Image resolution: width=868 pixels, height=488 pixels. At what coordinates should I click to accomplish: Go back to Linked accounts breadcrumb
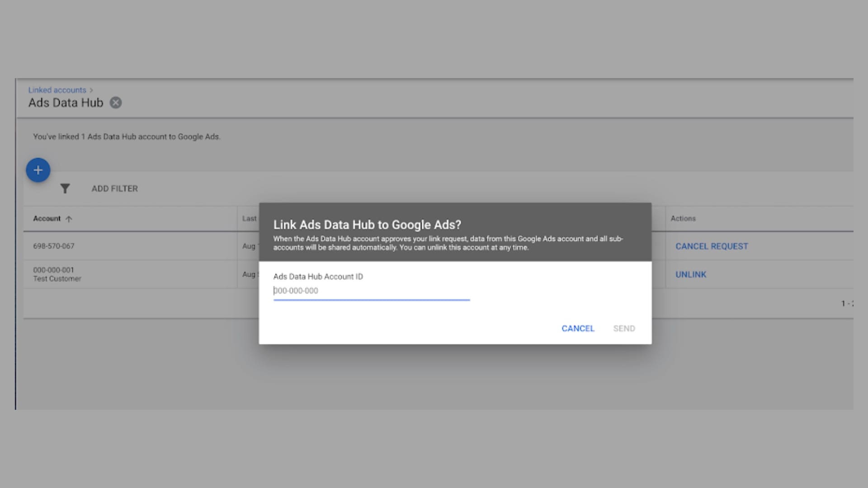[x=57, y=90]
